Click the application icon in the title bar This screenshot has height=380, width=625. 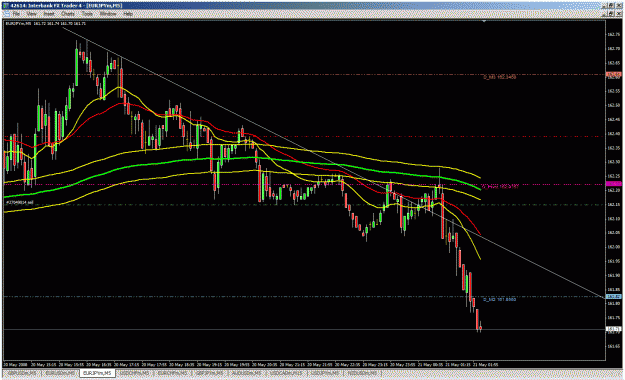point(6,6)
